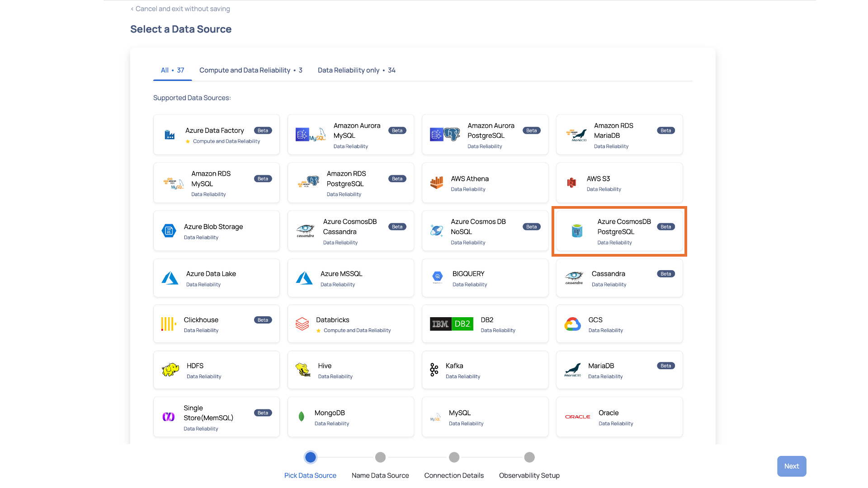
Task: Select the standalone MariaDB seal logo
Action: [x=572, y=370]
